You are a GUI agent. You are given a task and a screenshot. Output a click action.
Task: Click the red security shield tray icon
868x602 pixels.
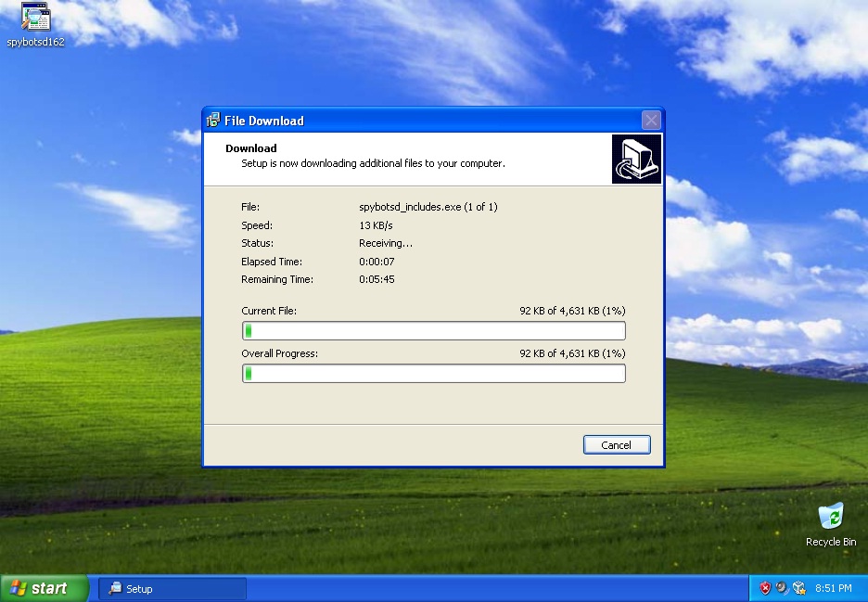point(765,588)
